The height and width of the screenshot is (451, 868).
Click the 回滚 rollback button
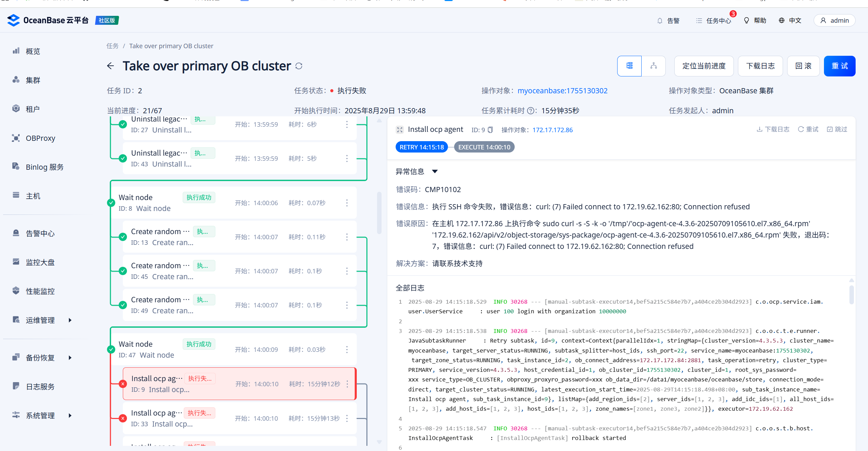[803, 66]
